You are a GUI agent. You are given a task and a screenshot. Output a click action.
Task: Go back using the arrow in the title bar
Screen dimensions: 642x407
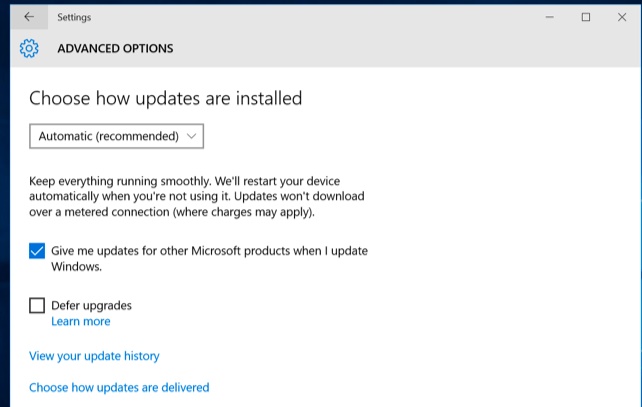[29, 17]
